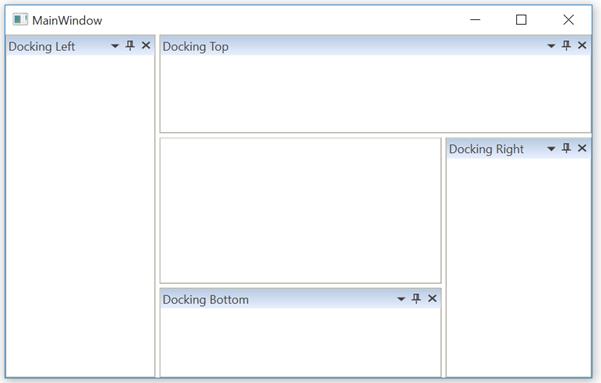This screenshot has height=383, width=601.
Task: Close the Docking Top panel
Action: pyautogui.click(x=582, y=45)
